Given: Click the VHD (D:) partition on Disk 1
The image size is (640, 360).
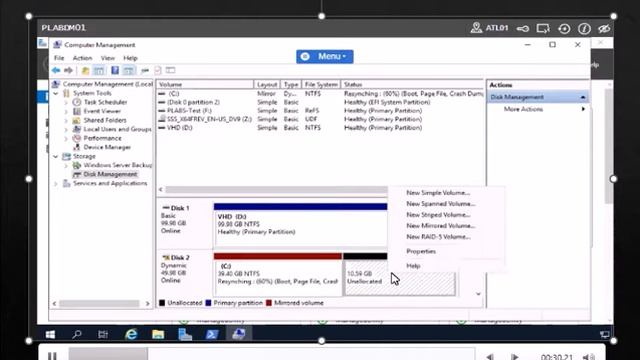Looking at the screenshot, I should (300, 228).
